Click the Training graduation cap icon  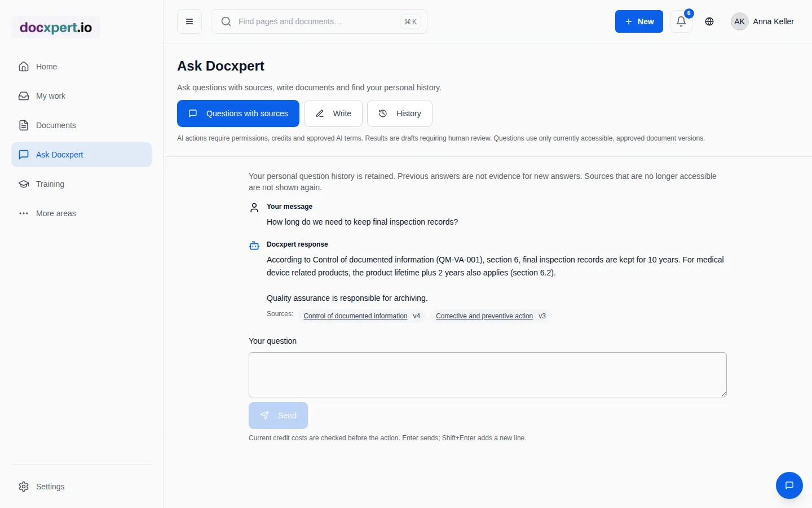pos(24,184)
